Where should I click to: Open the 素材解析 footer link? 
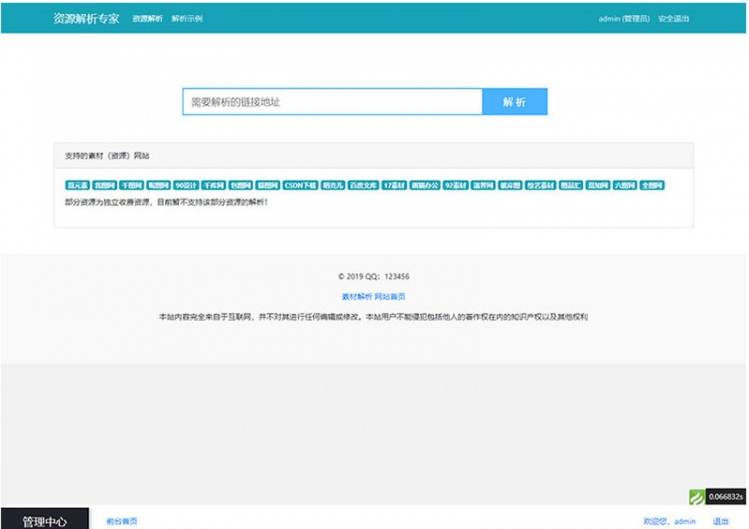[x=357, y=297]
